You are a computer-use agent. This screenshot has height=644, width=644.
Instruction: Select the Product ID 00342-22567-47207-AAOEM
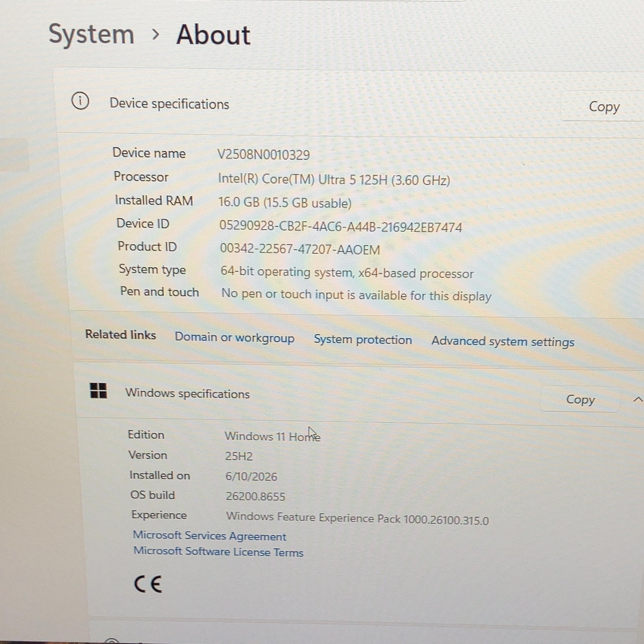click(x=300, y=249)
